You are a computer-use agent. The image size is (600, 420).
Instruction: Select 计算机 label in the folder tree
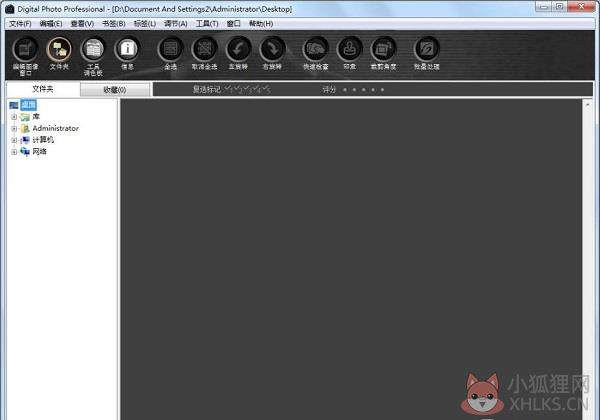43,140
